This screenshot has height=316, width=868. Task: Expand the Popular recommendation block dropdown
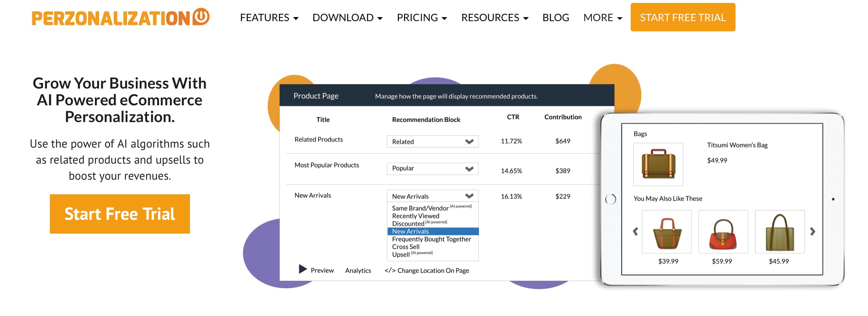(432, 168)
